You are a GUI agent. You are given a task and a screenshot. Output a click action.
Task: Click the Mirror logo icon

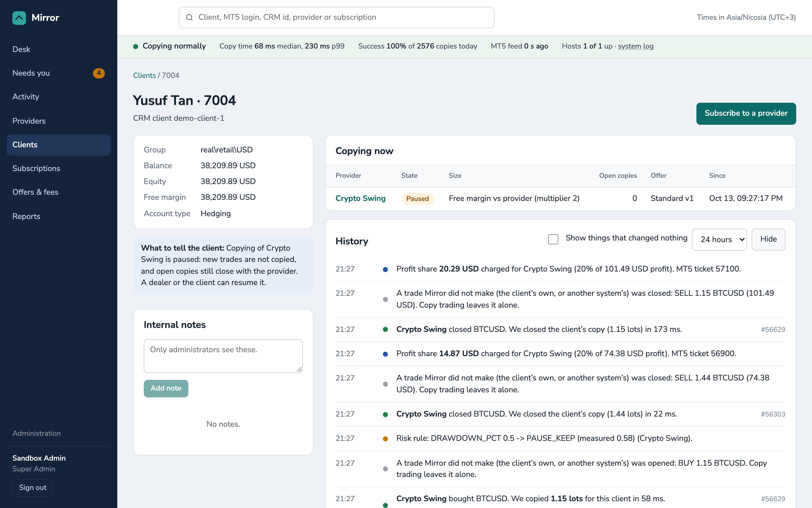point(19,18)
